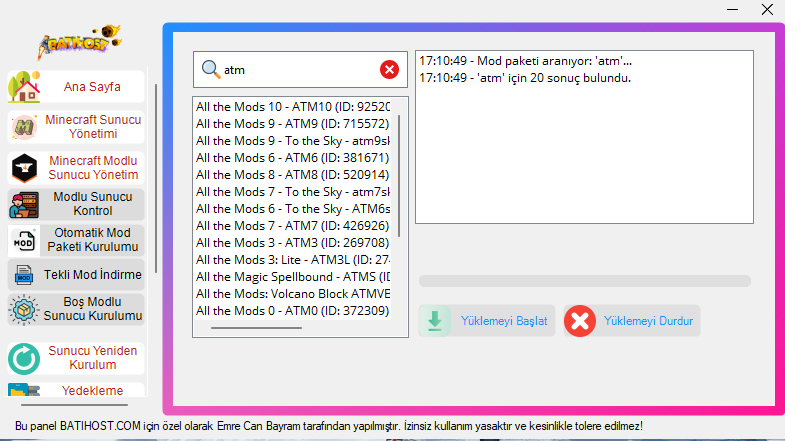Select All the Mods 10 - ATM10 result
This screenshot has height=441, width=785.
pos(293,107)
